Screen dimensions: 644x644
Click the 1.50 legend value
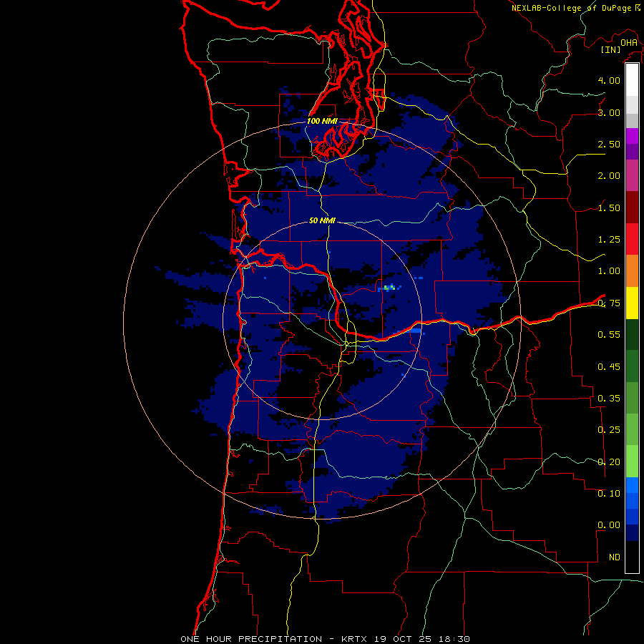[x=609, y=208]
